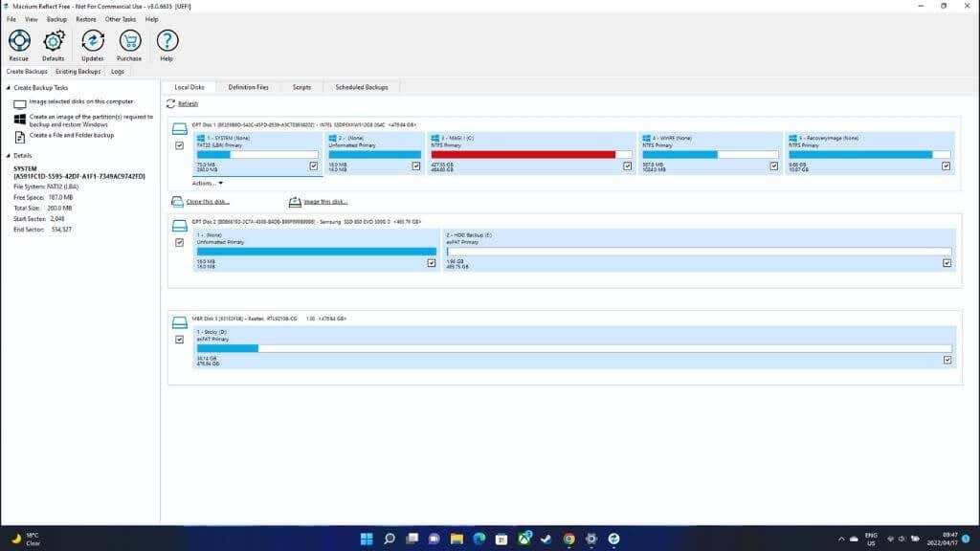980x551 pixels.
Task: Open the Xbox app from taskbar
Action: [524, 539]
